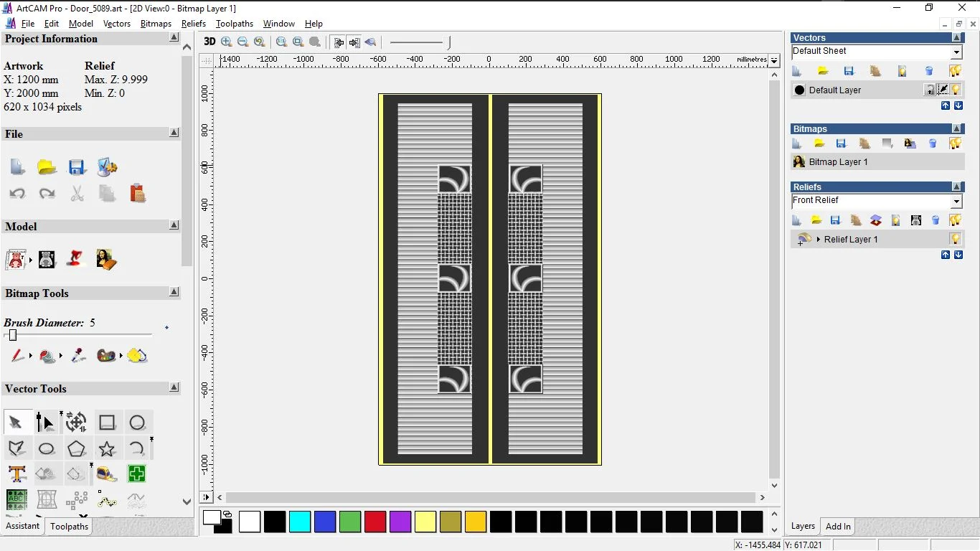Screen dimensions: 980x551
Task: Choose the Create Polygon vector tool
Action: tap(77, 449)
